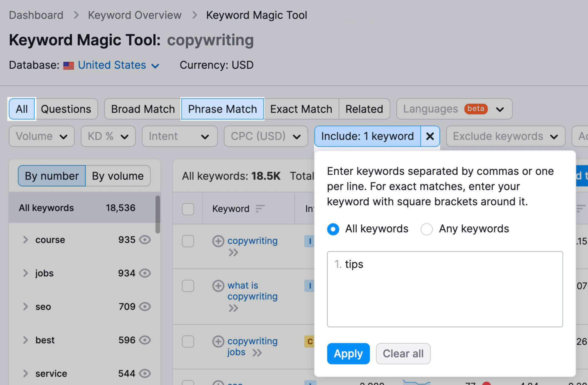Viewport: 588px width, 385px height.
Task: Toggle eye icon for seo group
Action: pyautogui.click(x=145, y=307)
